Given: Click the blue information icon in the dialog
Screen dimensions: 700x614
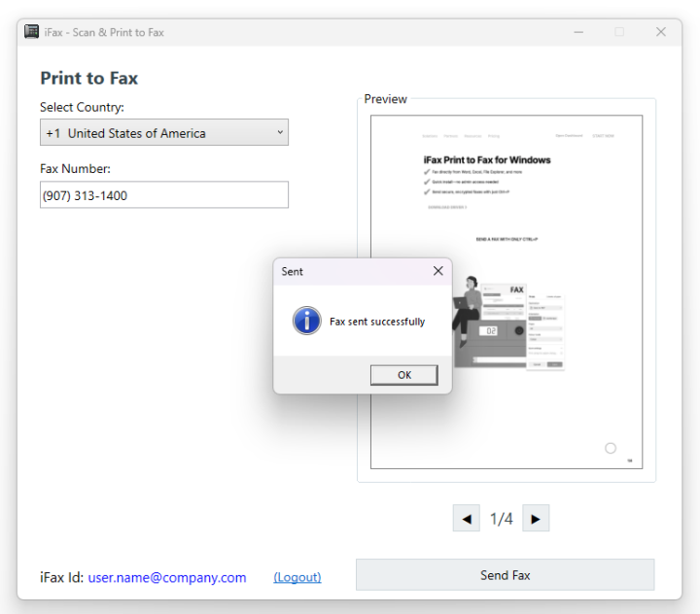Looking at the screenshot, I should [307, 321].
